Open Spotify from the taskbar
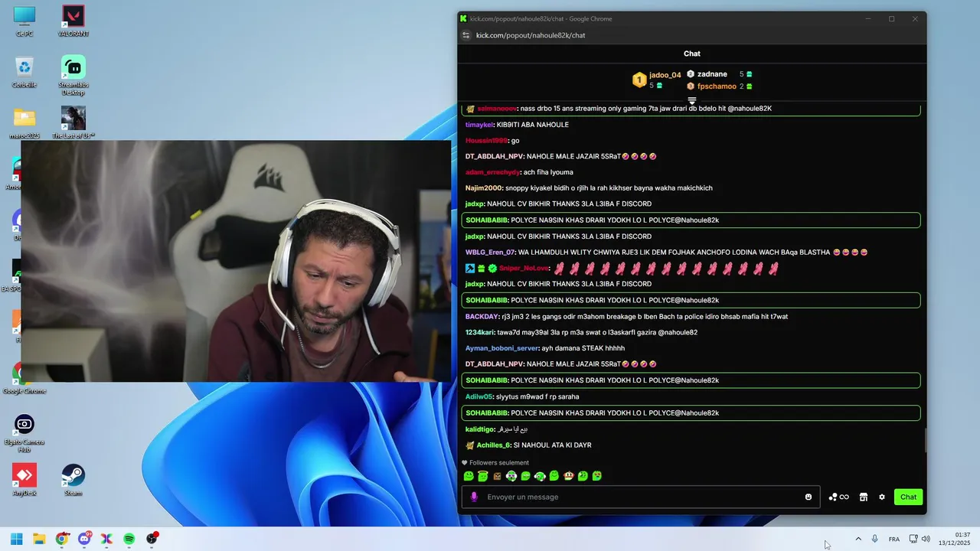The height and width of the screenshot is (551, 980). (x=129, y=539)
